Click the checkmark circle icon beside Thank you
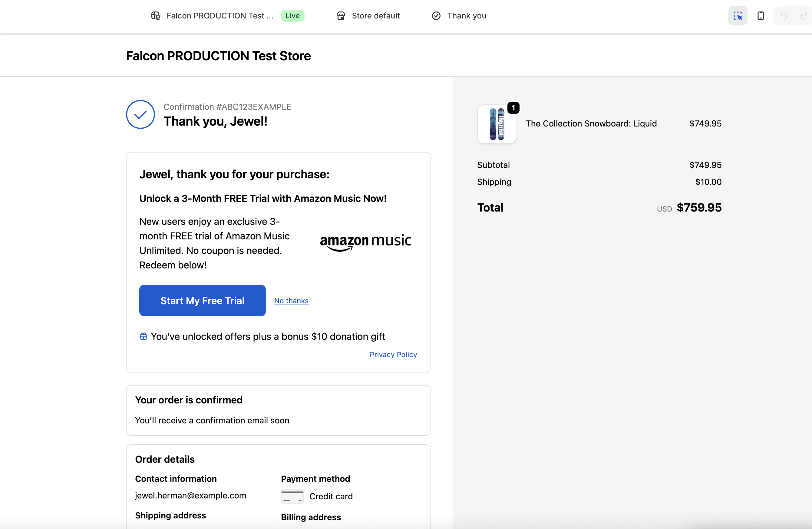 (x=436, y=16)
